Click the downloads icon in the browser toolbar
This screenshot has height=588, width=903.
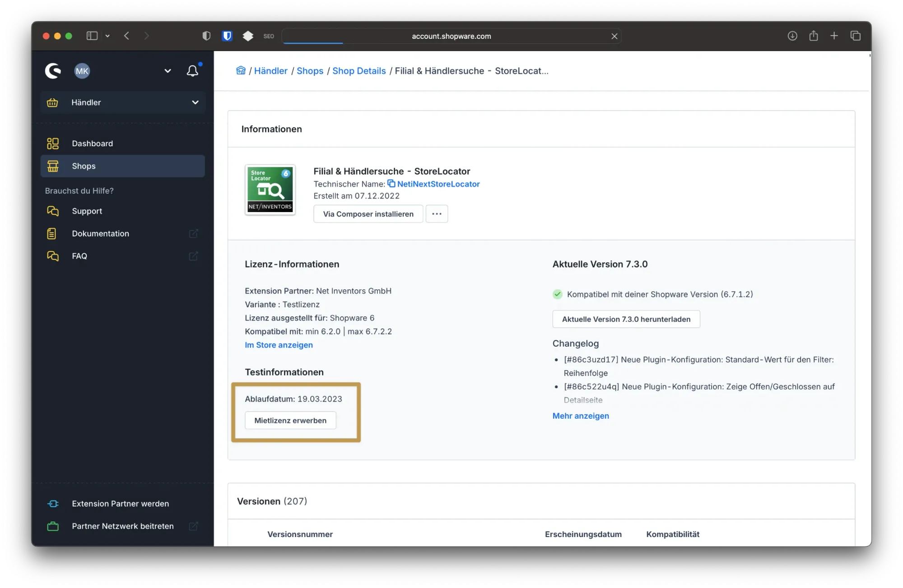tap(792, 36)
